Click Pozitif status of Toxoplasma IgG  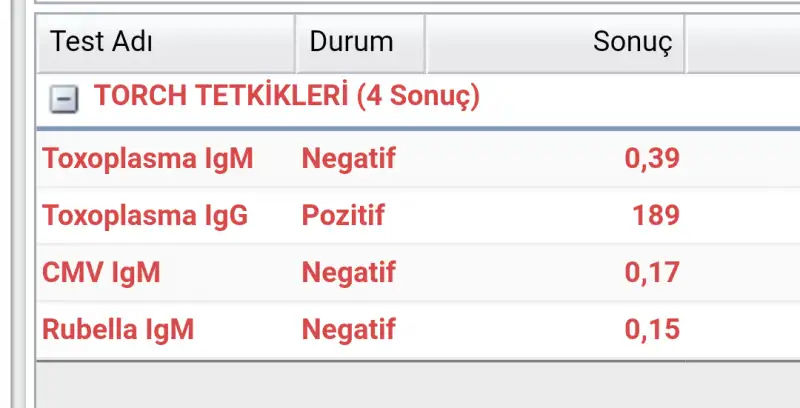pyautogui.click(x=343, y=215)
